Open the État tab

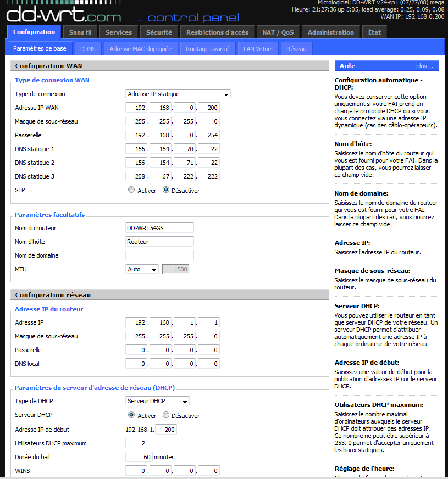pyautogui.click(x=374, y=32)
